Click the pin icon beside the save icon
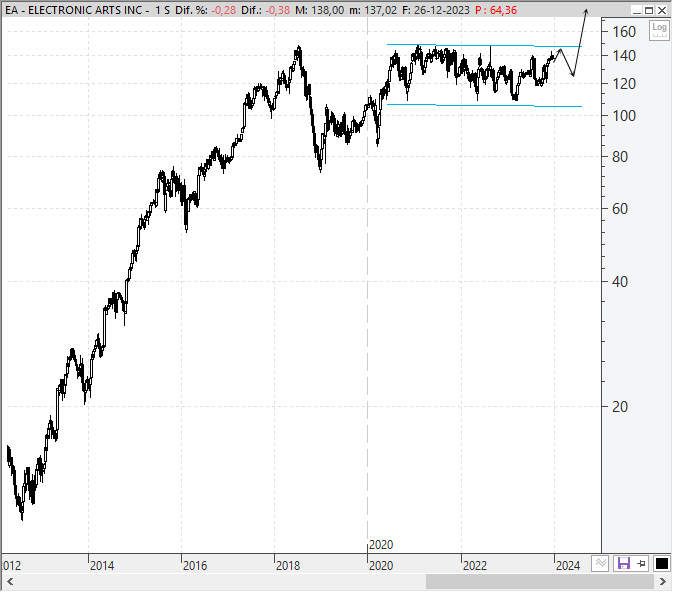 (x=641, y=563)
